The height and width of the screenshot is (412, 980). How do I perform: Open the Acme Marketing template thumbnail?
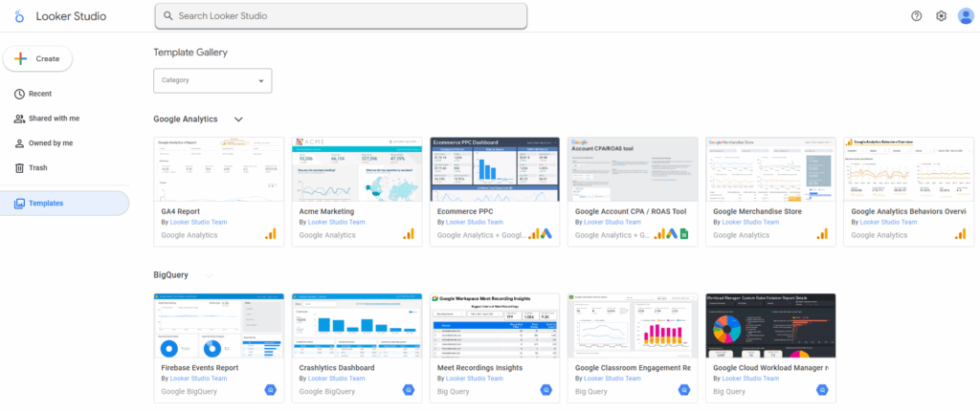pos(357,168)
